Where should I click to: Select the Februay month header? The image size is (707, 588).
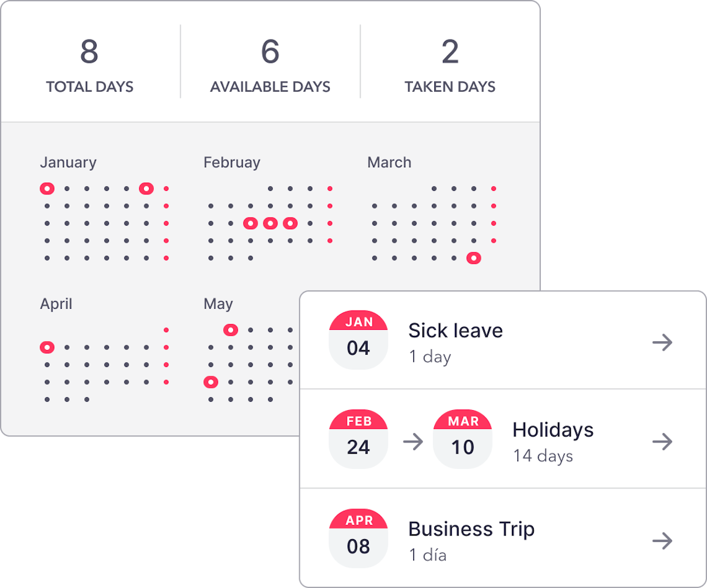click(232, 162)
